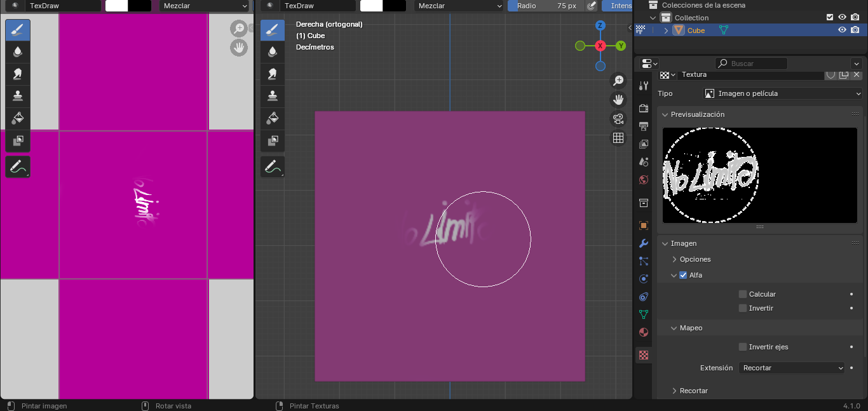Hide the Cube object with eye icon
This screenshot has height=411, width=868.
[842, 30]
